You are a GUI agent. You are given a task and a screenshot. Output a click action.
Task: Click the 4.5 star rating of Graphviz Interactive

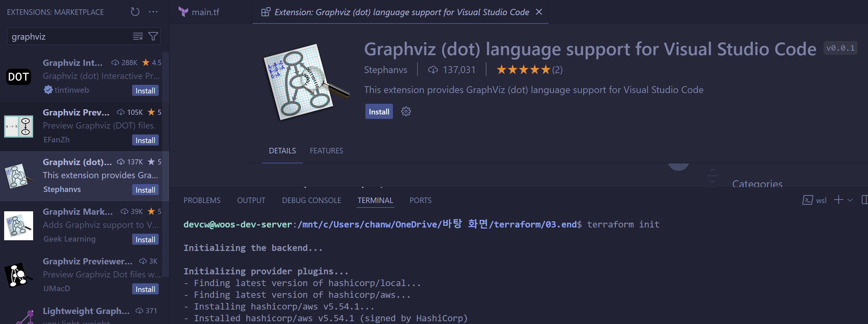pyautogui.click(x=152, y=63)
